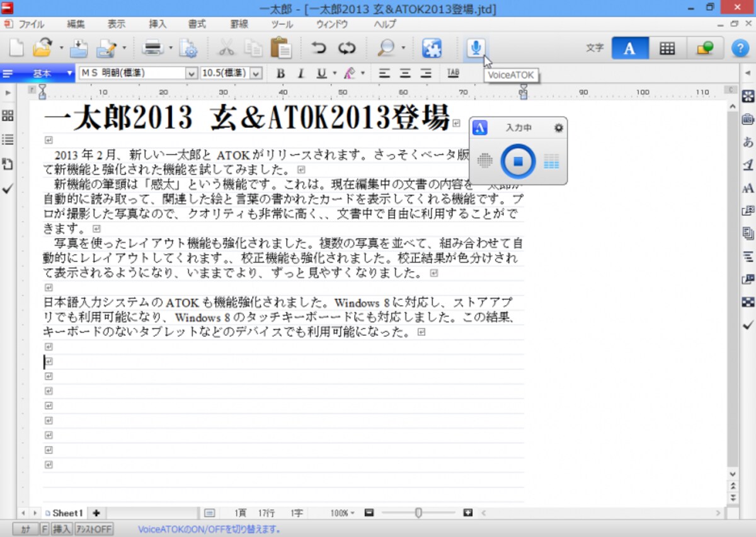
Task: Click the magnifying glass search icon
Action: pos(386,49)
